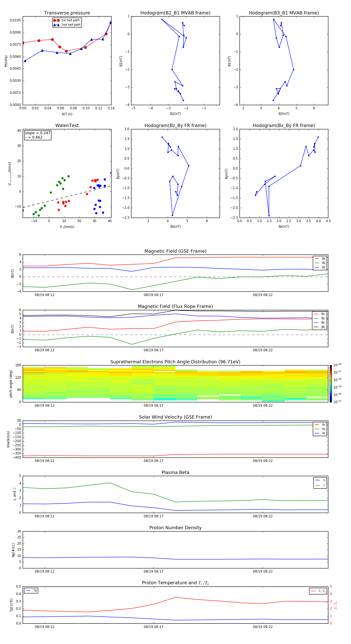
Task: Select the Bz legend entry in GSE Frame
Action: tap(320, 267)
